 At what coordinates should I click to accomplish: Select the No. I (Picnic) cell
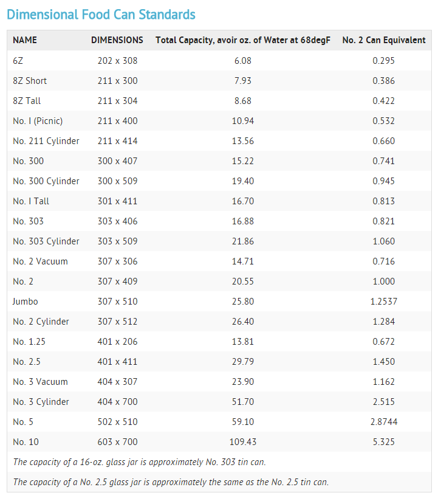pos(38,121)
